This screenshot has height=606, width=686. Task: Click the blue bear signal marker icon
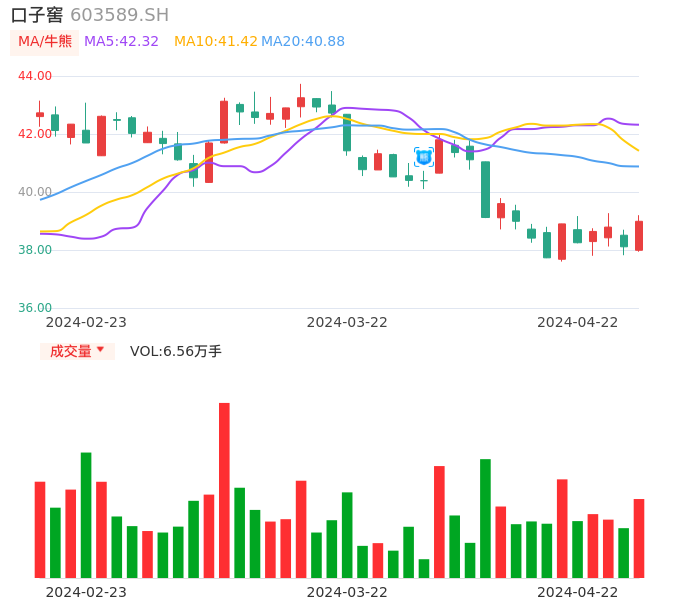423,157
